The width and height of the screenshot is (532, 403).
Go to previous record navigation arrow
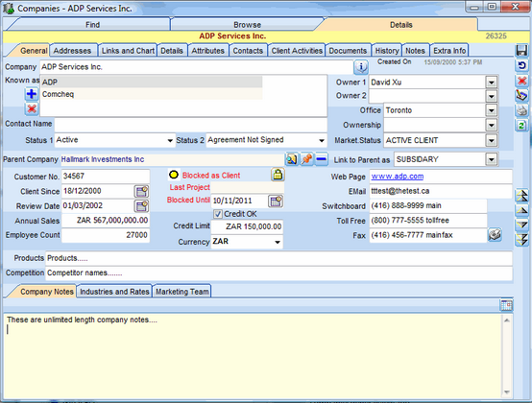[x=521, y=210]
